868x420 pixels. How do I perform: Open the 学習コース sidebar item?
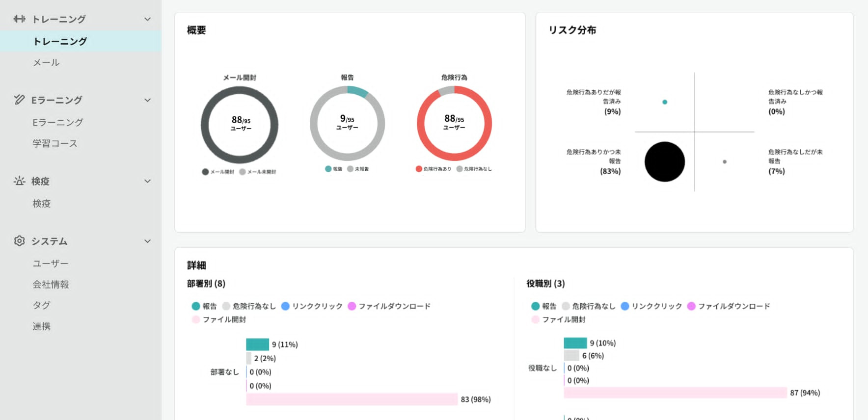pyautogui.click(x=55, y=143)
